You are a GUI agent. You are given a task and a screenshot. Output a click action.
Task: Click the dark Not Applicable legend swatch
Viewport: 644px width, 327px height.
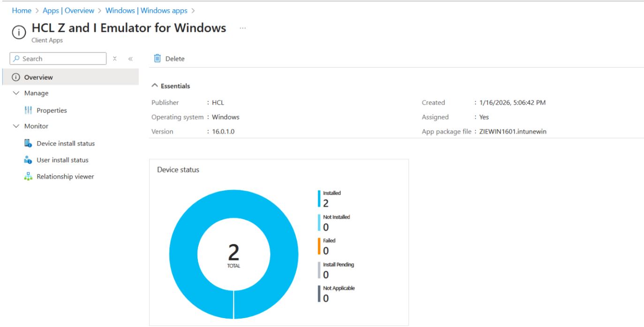(x=319, y=294)
